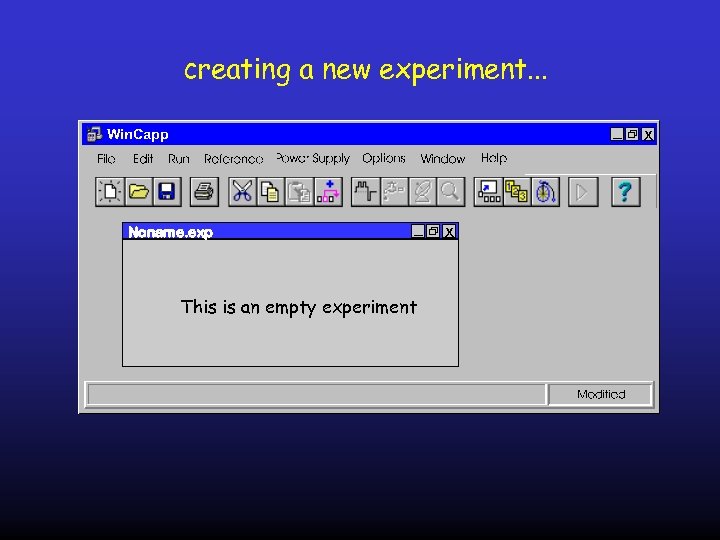Select the pulse waveform icon

coord(366,191)
